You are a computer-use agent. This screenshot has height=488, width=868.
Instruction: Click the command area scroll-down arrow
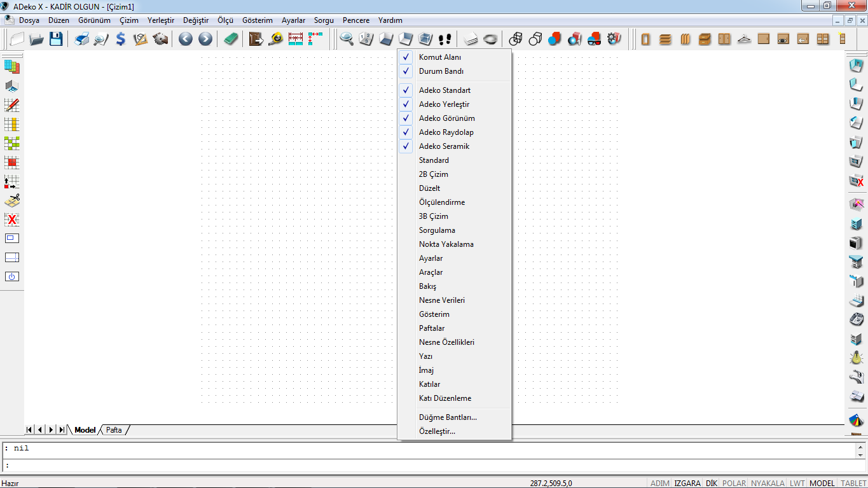tap(861, 454)
